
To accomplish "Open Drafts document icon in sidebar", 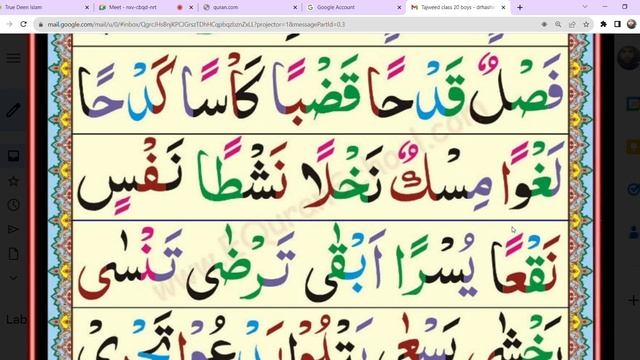I will tap(13, 254).
